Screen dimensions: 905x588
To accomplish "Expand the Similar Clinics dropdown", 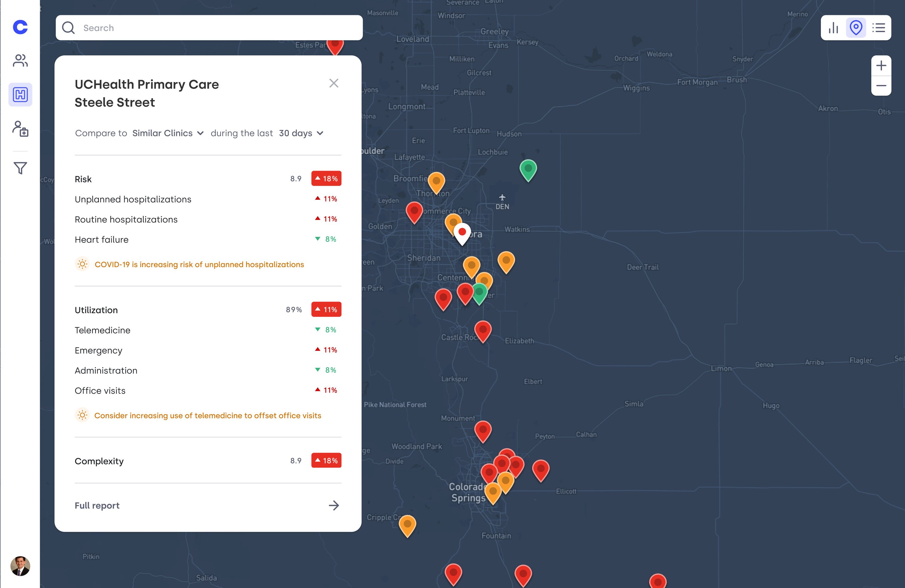I will (x=168, y=133).
